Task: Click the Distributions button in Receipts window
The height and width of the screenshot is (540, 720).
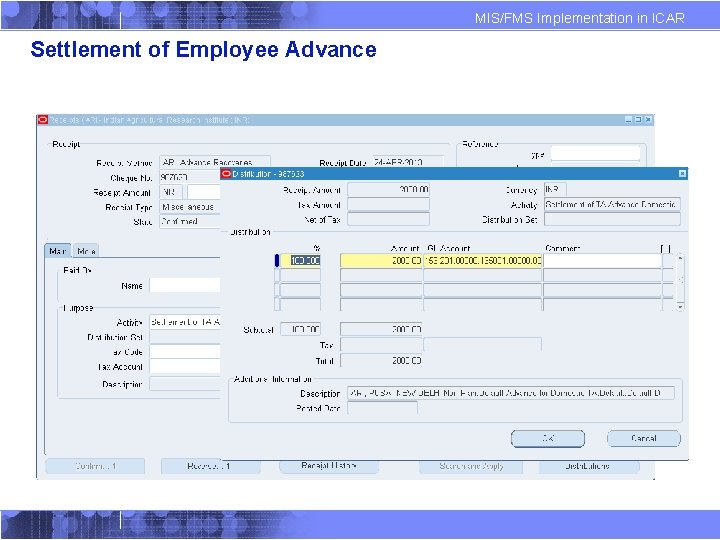Action: tap(589, 466)
